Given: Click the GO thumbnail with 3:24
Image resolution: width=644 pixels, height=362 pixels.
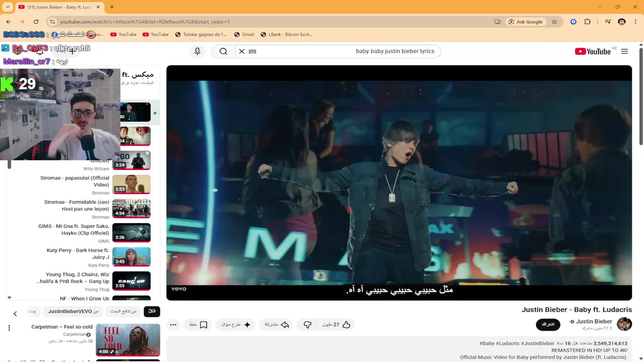Looking at the screenshot, I should point(131,160).
